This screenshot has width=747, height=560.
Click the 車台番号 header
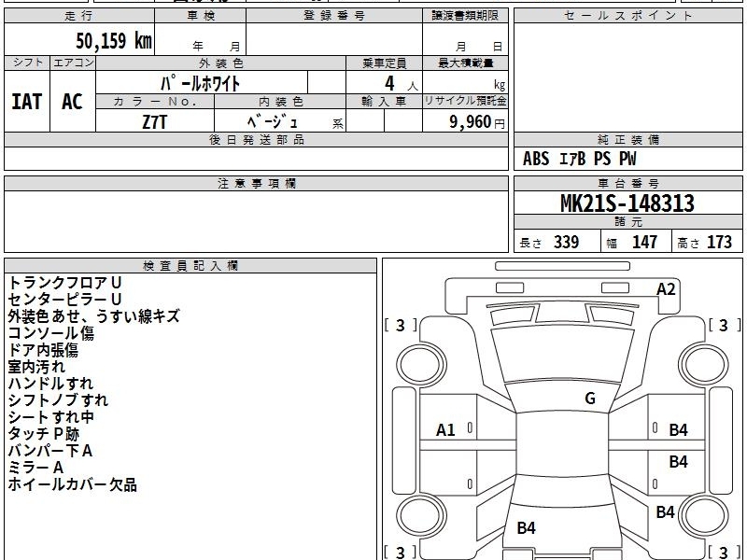click(627, 183)
